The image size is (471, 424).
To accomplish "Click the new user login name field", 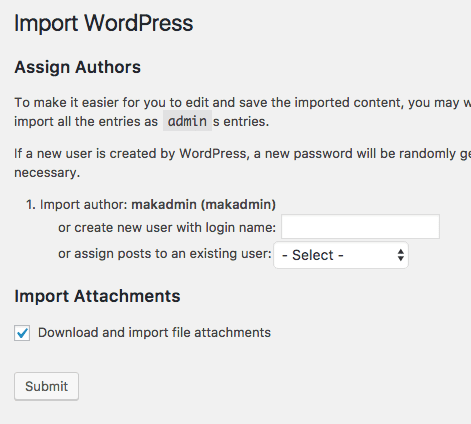I will (360, 227).
